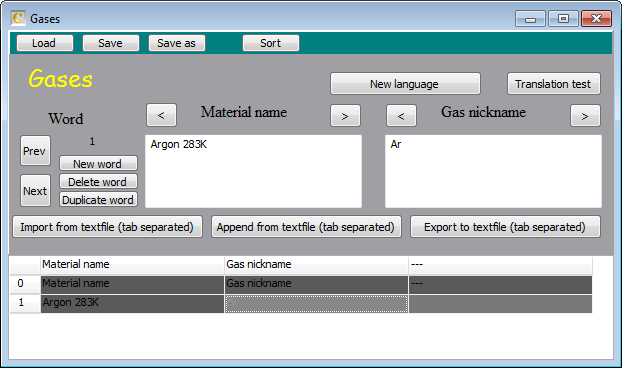The image size is (622, 368).
Task: Select the Material name cell in row 0
Action: point(132,284)
